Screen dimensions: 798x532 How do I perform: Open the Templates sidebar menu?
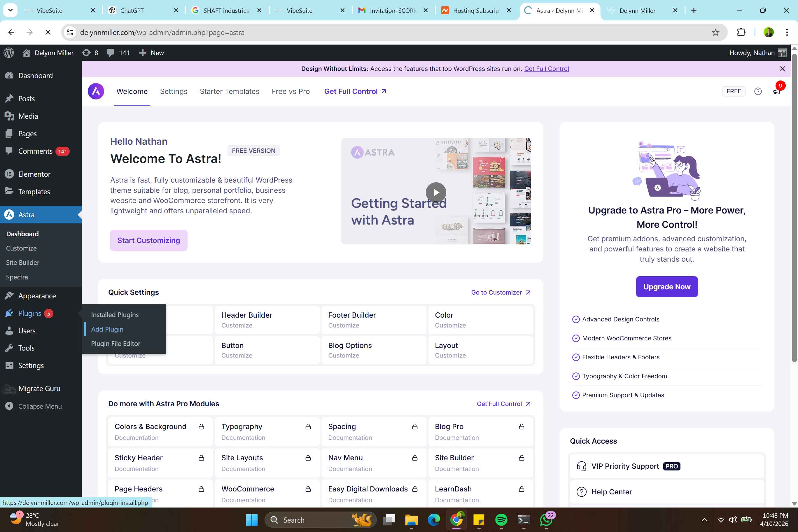[x=34, y=192]
